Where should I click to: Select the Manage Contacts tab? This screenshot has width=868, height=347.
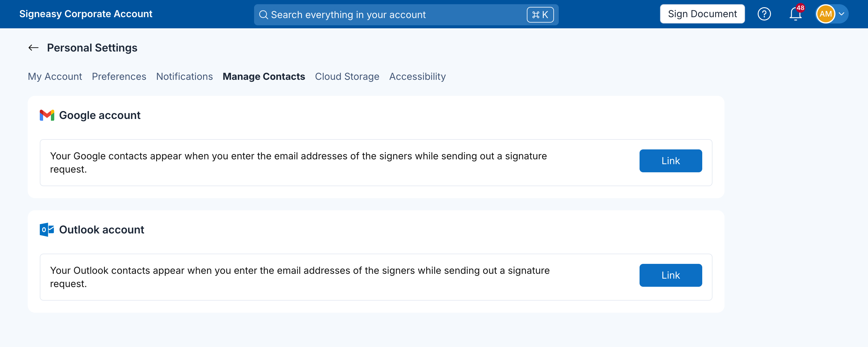(x=264, y=77)
